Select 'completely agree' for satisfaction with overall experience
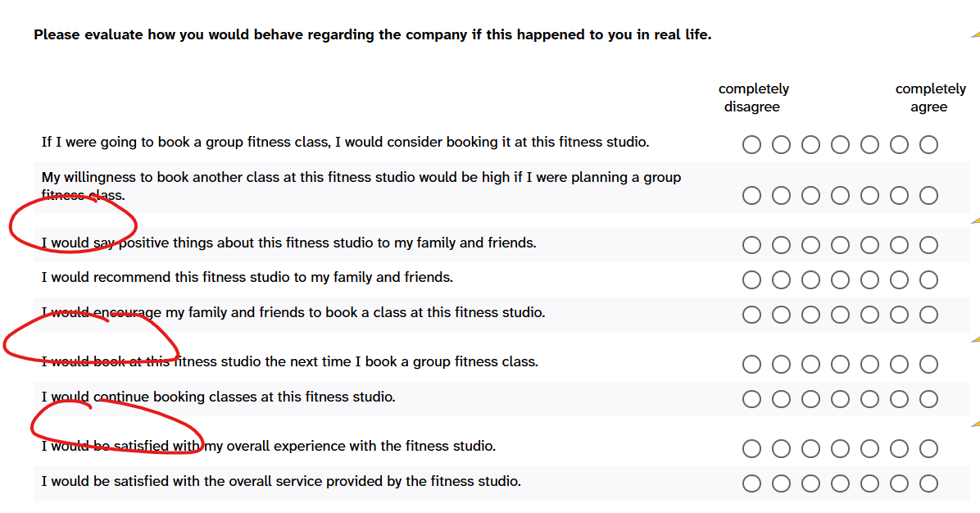The height and width of the screenshot is (513, 980). coord(928,448)
